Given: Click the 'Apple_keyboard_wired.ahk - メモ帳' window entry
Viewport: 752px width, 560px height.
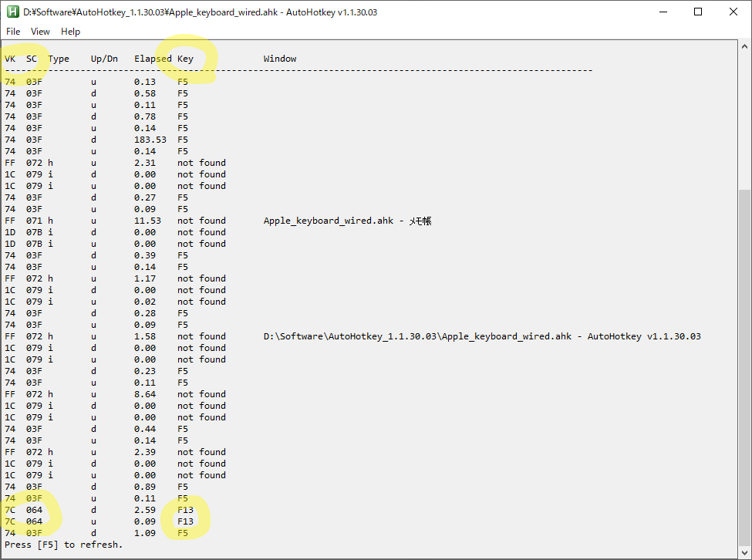Looking at the screenshot, I should pyautogui.click(x=347, y=221).
